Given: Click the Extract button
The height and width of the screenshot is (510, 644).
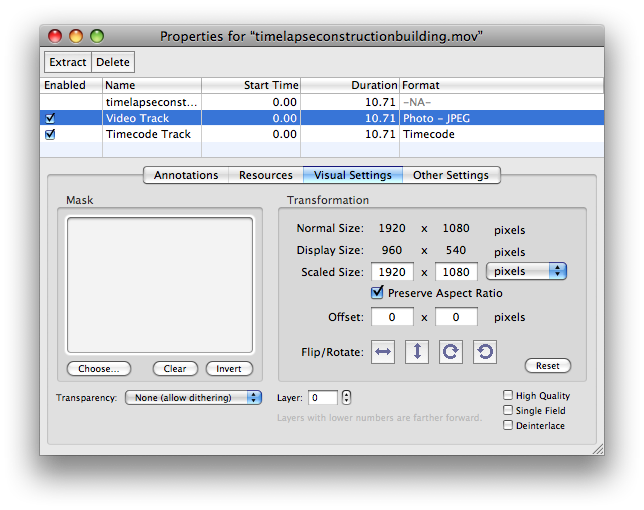Looking at the screenshot, I should pyautogui.click(x=68, y=62).
